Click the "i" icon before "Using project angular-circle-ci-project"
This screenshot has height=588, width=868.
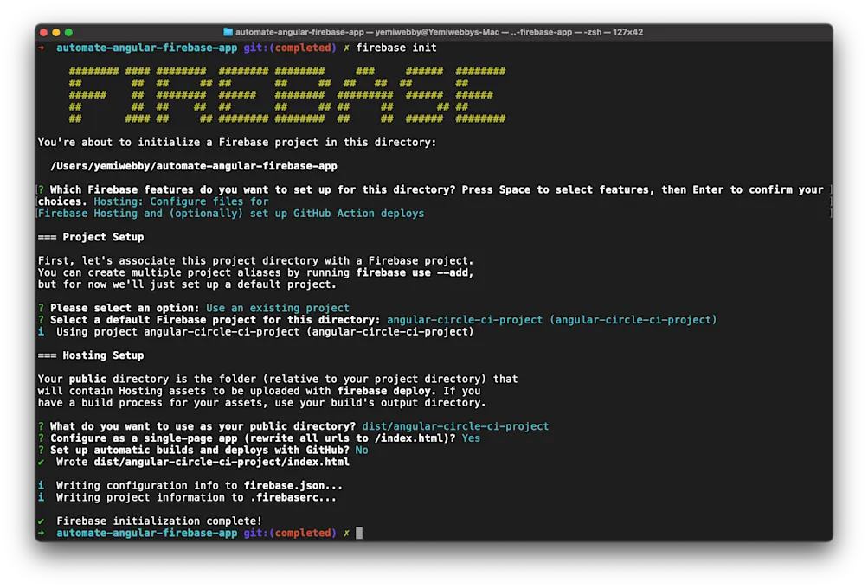40,331
